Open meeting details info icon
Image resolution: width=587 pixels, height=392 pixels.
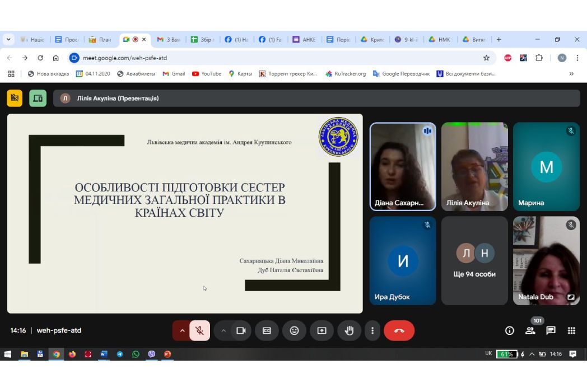(510, 330)
